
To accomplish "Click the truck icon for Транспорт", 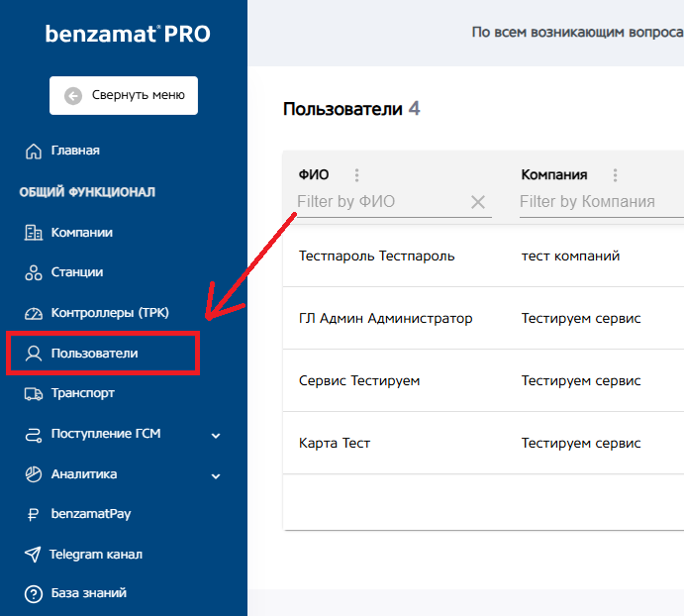I will pos(33,393).
